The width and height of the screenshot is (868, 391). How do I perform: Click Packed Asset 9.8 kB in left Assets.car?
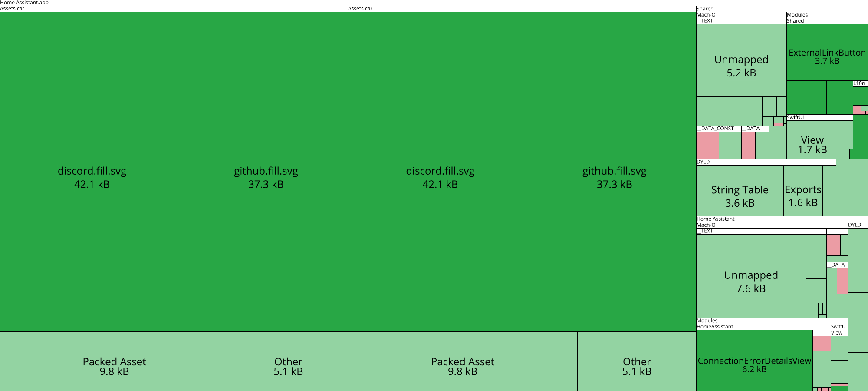tap(114, 361)
